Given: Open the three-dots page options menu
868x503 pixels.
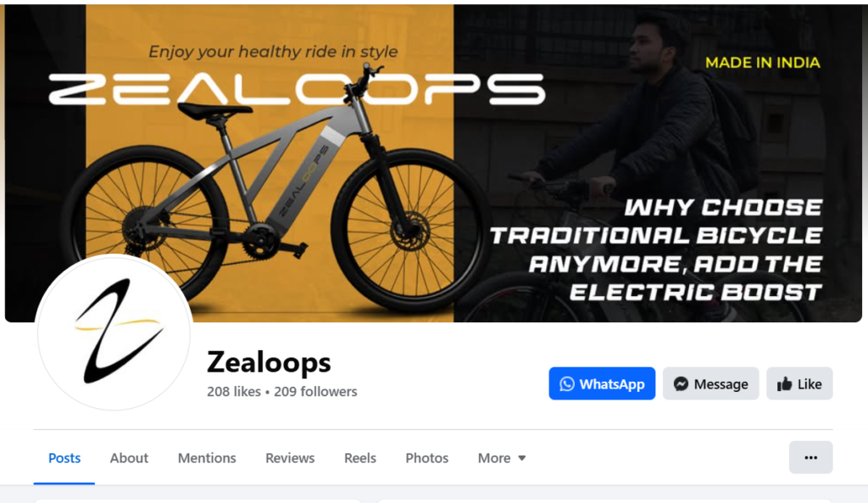Looking at the screenshot, I should tap(811, 457).
